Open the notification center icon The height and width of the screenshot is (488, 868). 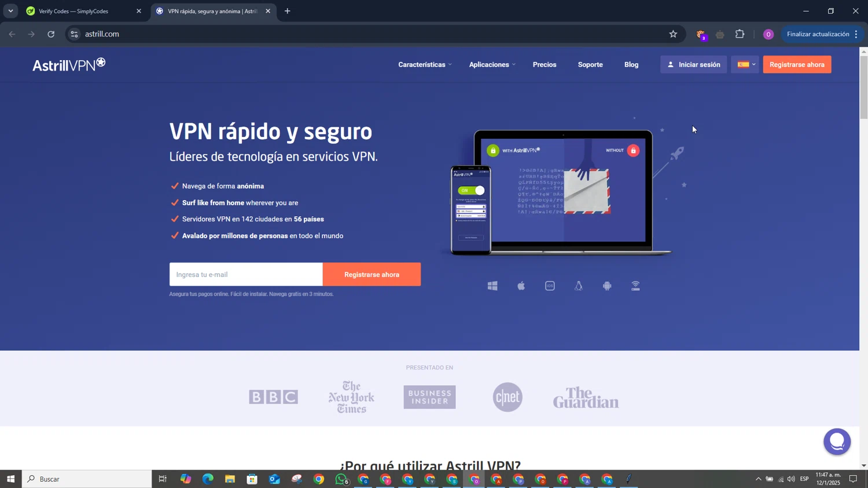point(853,479)
